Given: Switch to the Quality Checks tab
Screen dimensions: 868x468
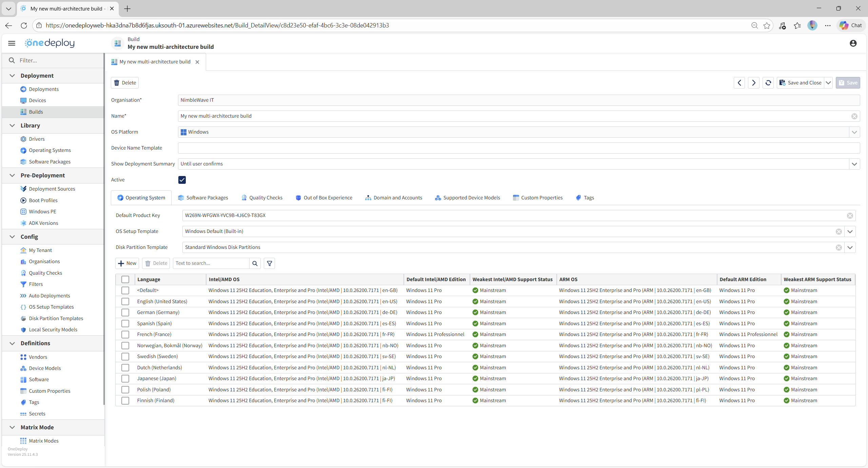Looking at the screenshot, I should pos(265,197).
